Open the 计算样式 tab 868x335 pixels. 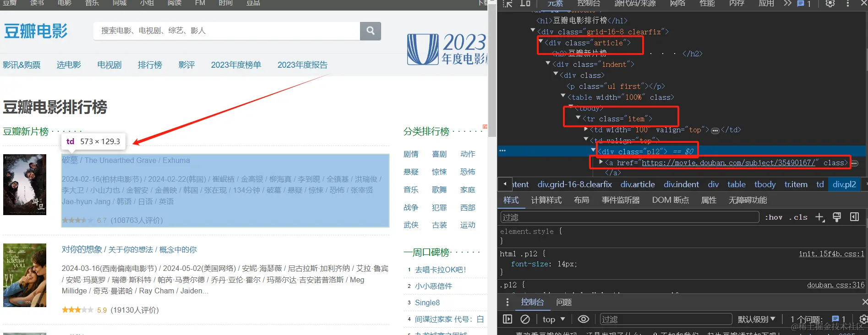click(546, 200)
